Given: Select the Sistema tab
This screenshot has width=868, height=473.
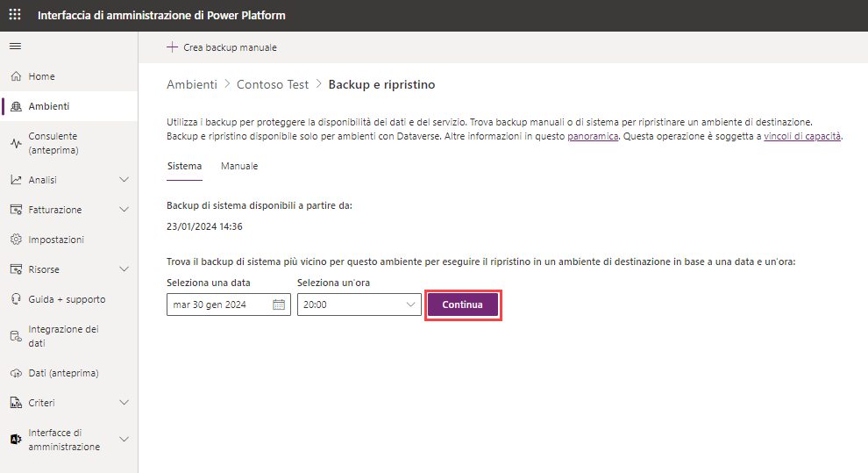Looking at the screenshot, I should (x=184, y=166).
